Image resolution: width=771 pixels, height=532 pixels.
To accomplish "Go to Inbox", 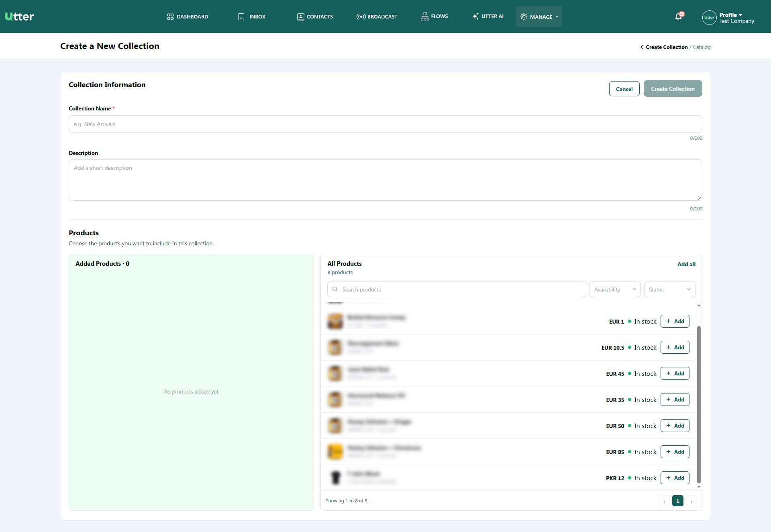I will tap(252, 16).
